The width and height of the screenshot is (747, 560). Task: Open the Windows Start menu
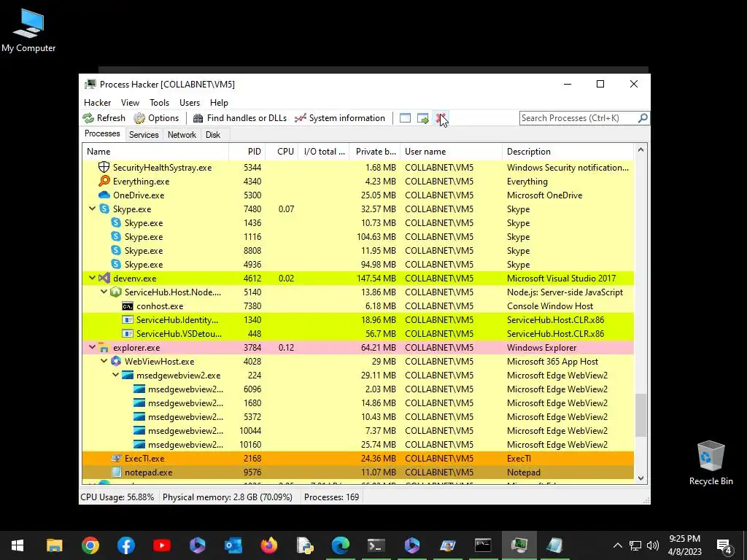[18, 545]
